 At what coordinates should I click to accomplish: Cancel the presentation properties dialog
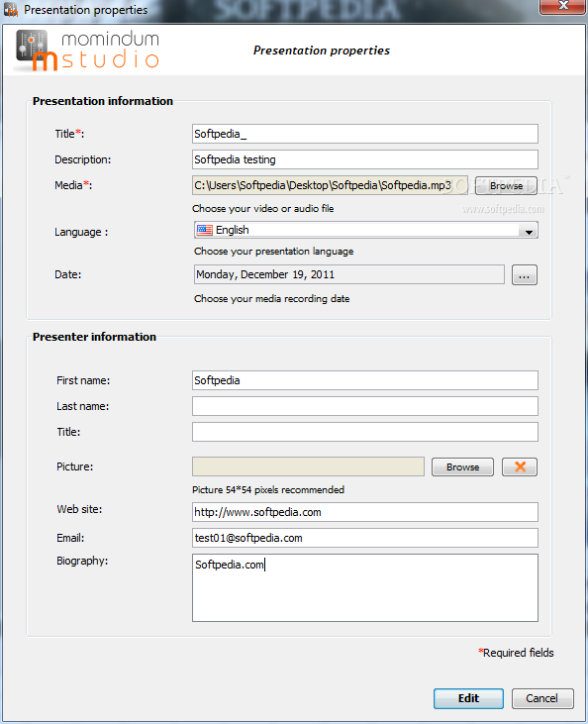click(x=542, y=698)
